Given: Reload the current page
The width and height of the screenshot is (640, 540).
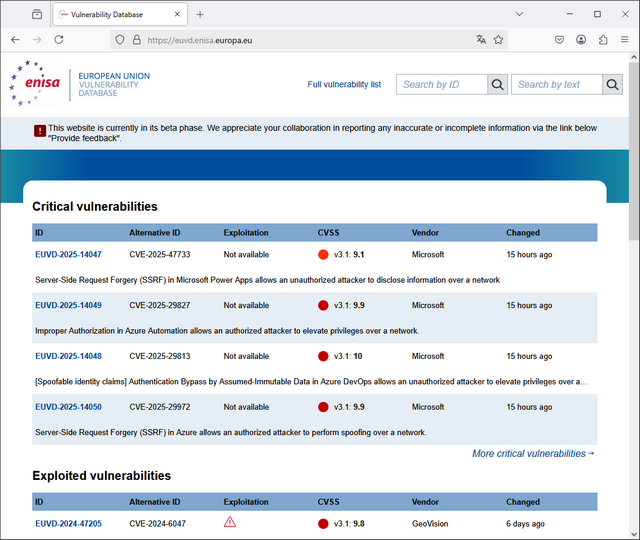Looking at the screenshot, I should pos(59,40).
